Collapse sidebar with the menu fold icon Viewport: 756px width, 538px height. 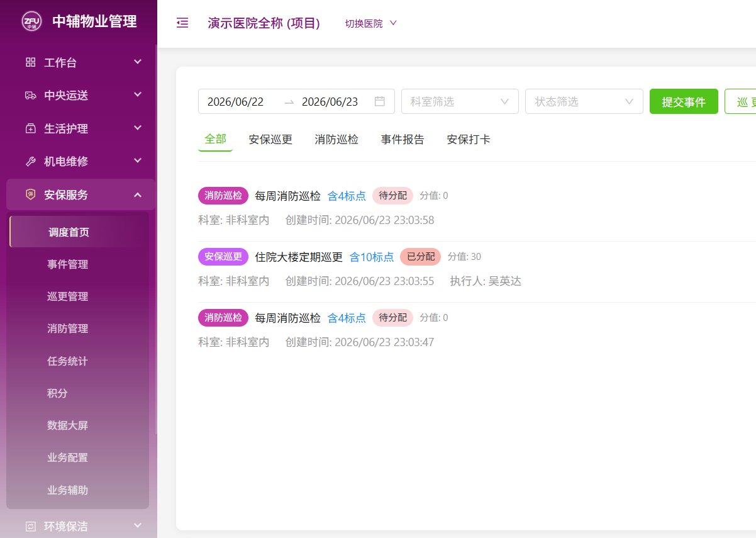(182, 23)
